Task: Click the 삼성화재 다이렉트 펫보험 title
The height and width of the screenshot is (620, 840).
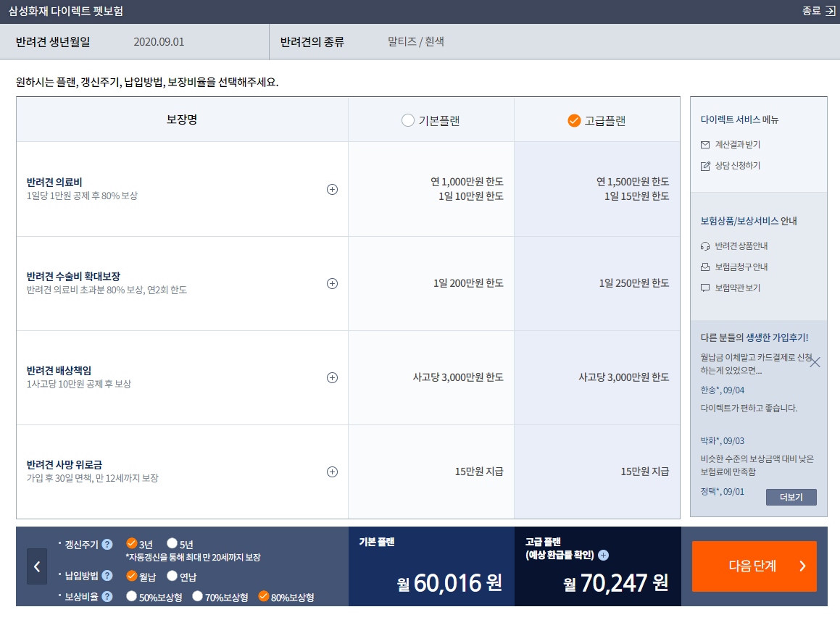Action: coord(65,12)
